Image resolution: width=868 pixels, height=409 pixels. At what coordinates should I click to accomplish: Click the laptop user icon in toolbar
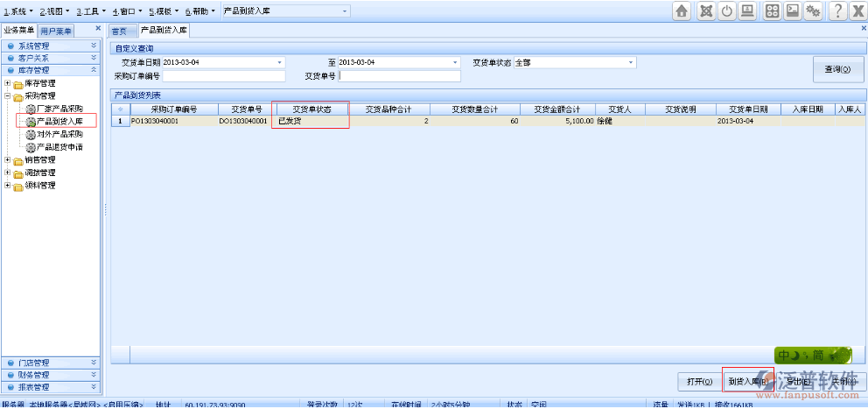pyautogui.click(x=748, y=11)
